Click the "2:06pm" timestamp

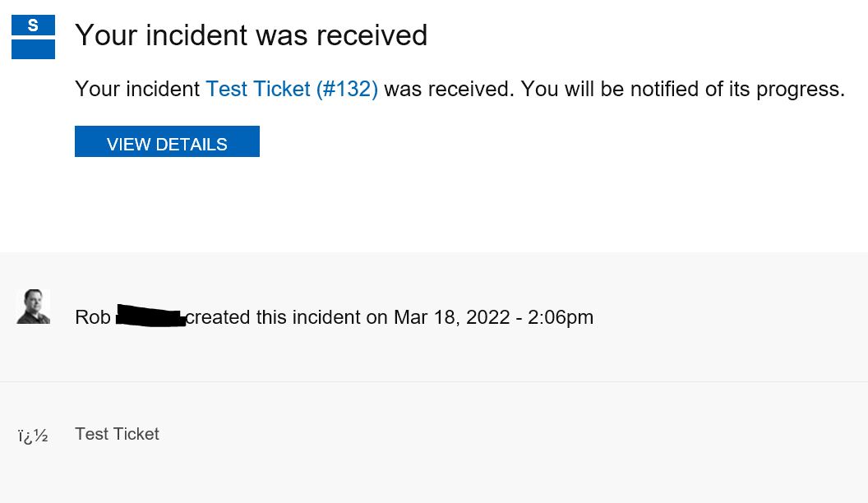[561, 317]
